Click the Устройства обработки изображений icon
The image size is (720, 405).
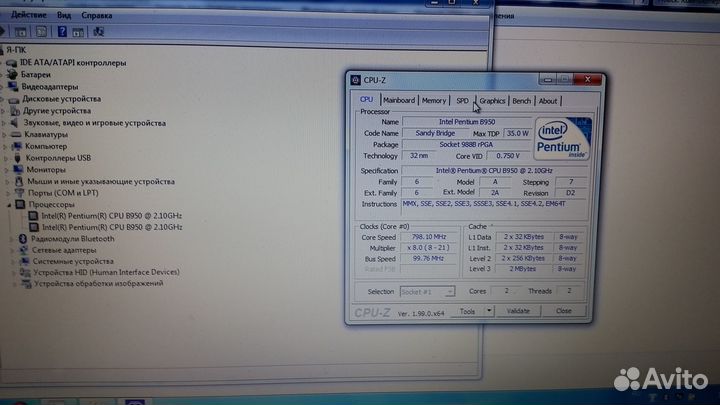[26, 284]
